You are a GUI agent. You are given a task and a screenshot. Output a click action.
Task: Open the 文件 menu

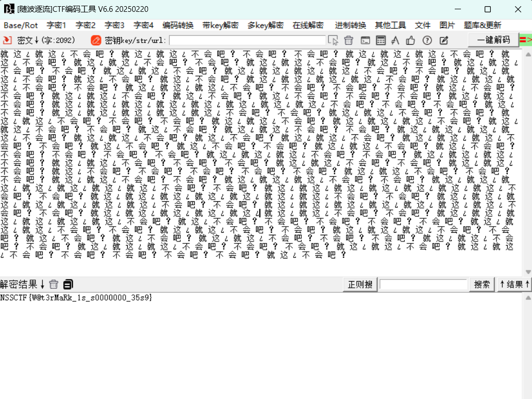(x=422, y=25)
